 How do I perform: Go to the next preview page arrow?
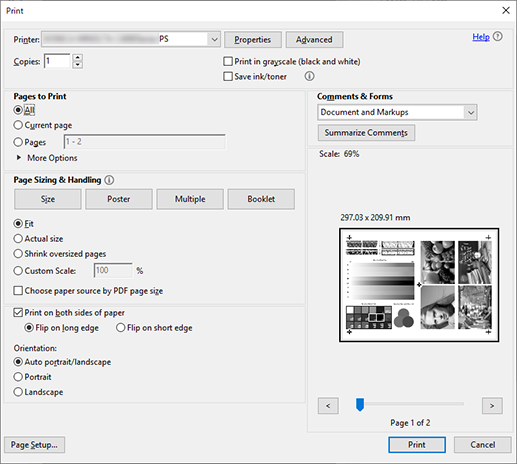(x=492, y=406)
